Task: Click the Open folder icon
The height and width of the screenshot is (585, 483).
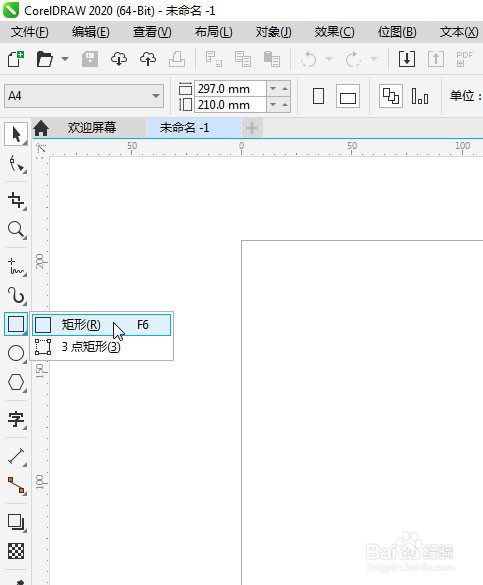Action: [x=44, y=59]
